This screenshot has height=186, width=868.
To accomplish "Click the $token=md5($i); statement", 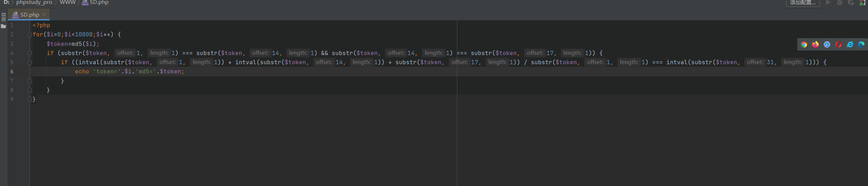I will click(73, 44).
